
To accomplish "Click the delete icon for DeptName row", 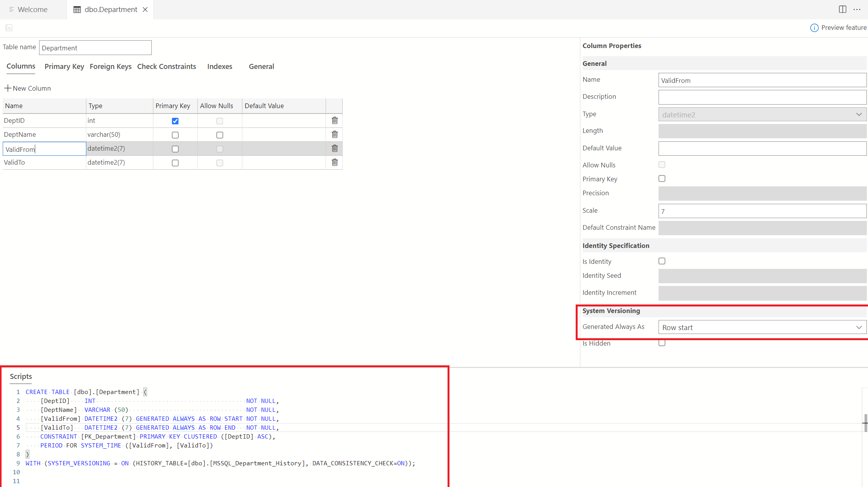I will [335, 134].
